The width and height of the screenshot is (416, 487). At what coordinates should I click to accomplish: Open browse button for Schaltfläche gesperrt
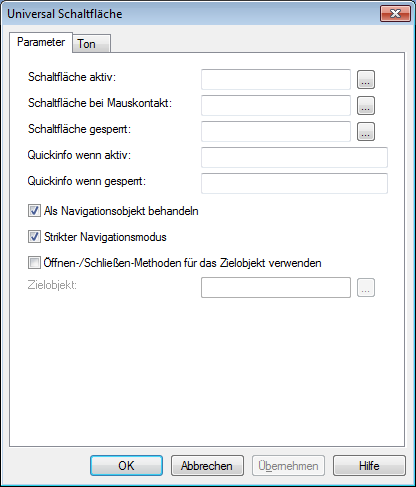point(366,131)
